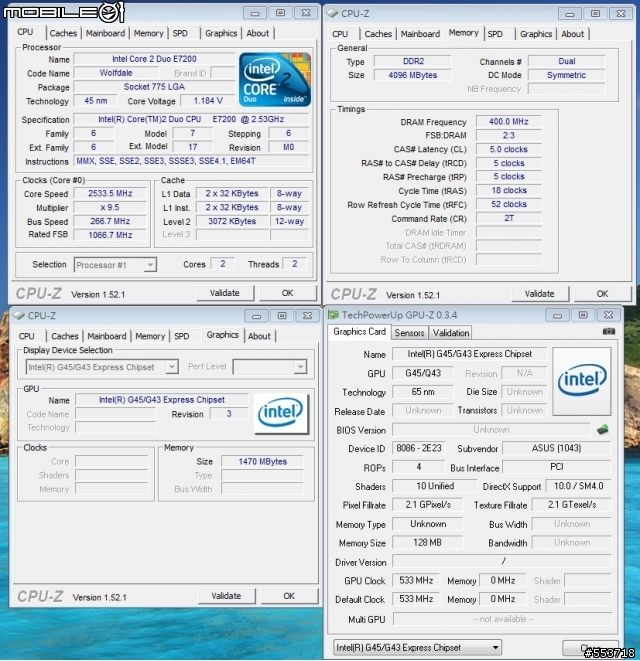Click the GPU-Z Name field
Viewport: 640px width, 661px height.
pyautogui.click(x=470, y=354)
